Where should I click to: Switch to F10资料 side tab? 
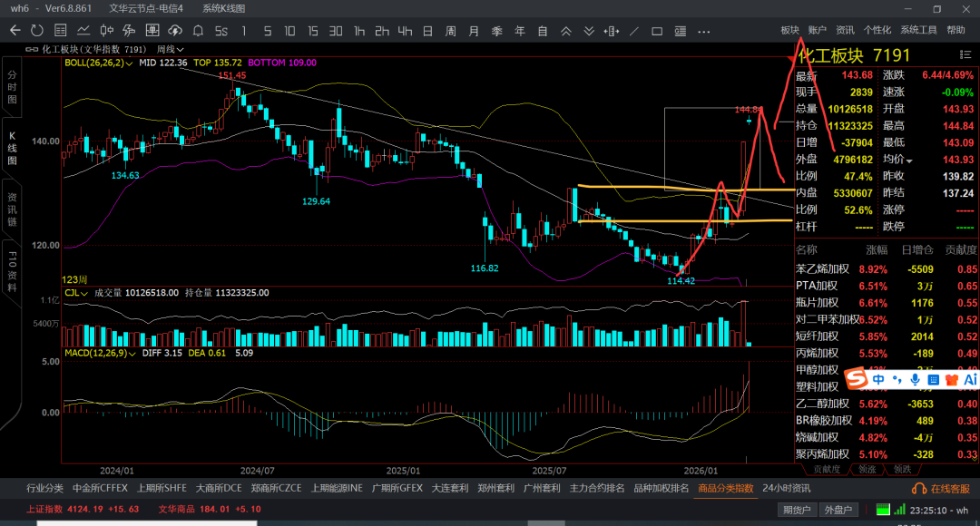coord(12,272)
